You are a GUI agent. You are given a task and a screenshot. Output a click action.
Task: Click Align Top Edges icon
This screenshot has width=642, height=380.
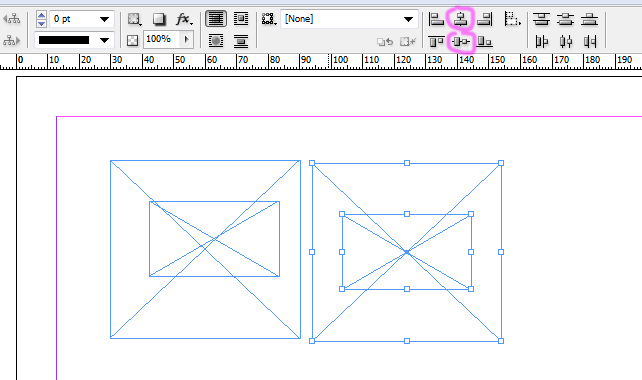[x=436, y=41]
